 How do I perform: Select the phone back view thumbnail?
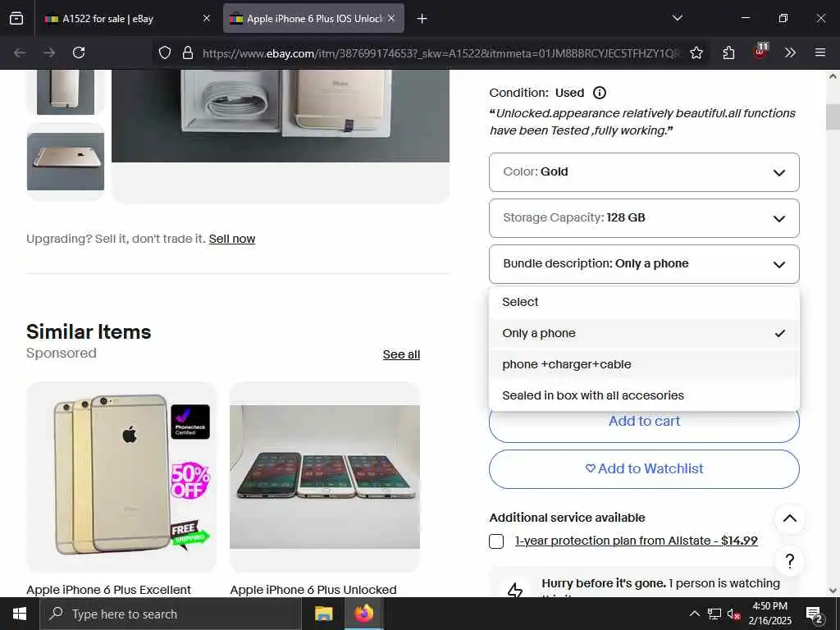pos(66,92)
